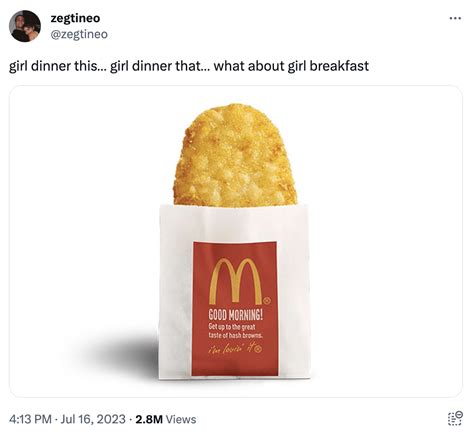Screen dimensions: 474x438
Task: Open the @zegtineo handle link
Action: pyautogui.click(x=79, y=34)
